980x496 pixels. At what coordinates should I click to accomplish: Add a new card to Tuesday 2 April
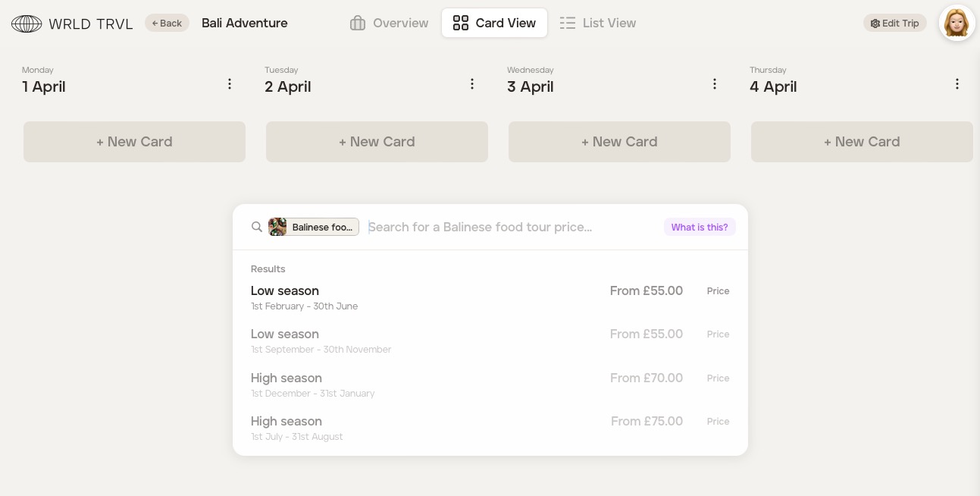pos(377,142)
